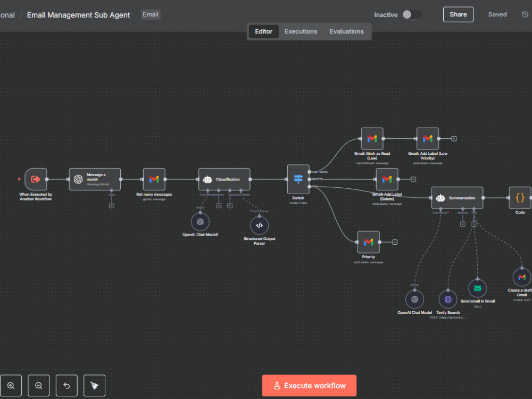This screenshot has width=532, height=399.
Task: Click the workflow name Email Management Sub Agent
Action: point(78,15)
